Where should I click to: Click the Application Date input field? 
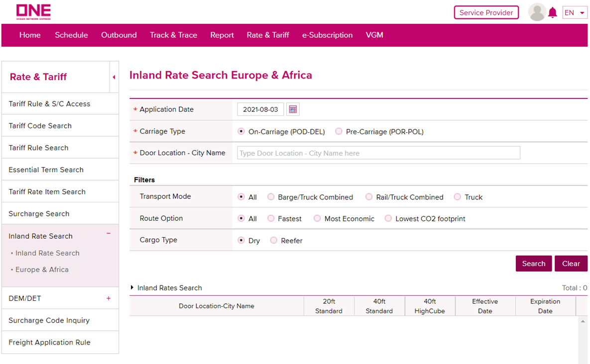point(260,109)
